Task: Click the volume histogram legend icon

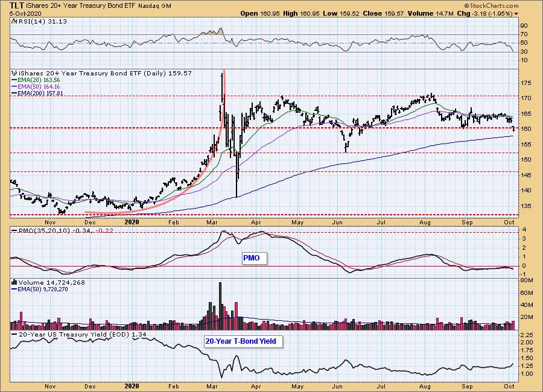Action: tap(14, 282)
